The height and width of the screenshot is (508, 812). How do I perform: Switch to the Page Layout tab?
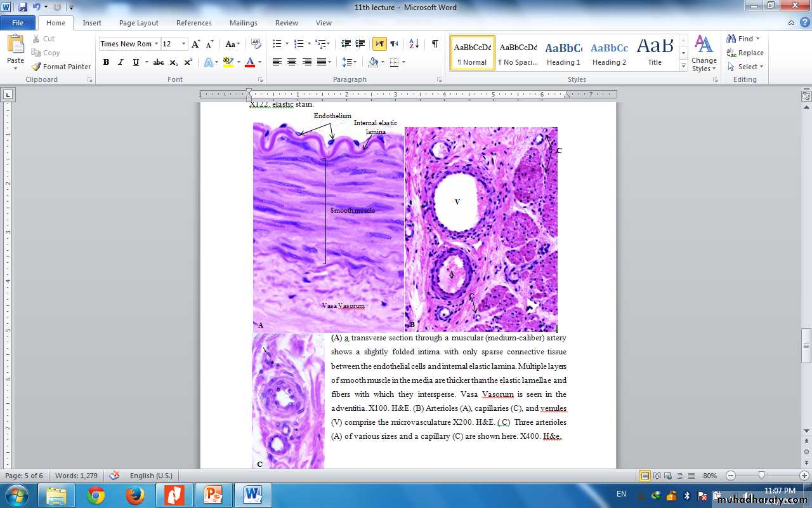[x=138, y=23]
